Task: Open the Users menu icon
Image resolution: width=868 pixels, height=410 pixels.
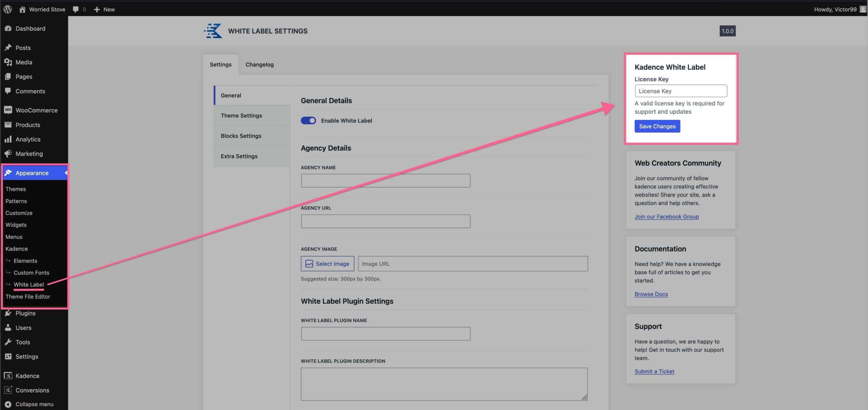Action: point(8,328)
